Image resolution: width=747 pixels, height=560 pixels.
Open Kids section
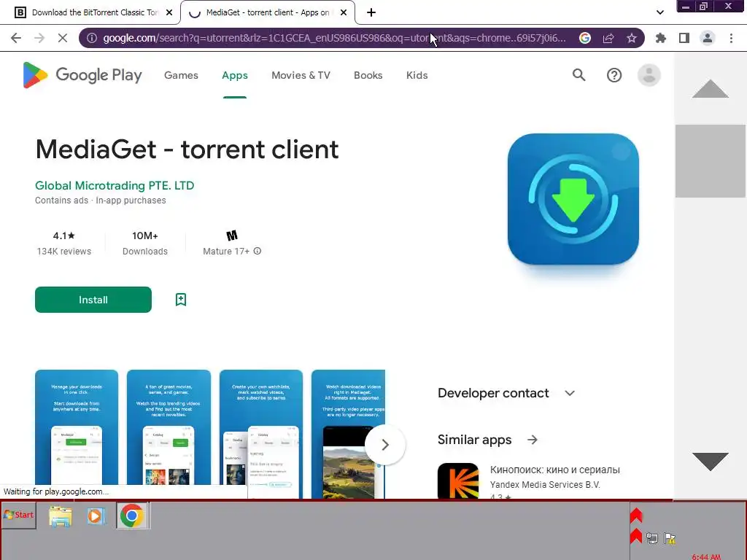417,75
